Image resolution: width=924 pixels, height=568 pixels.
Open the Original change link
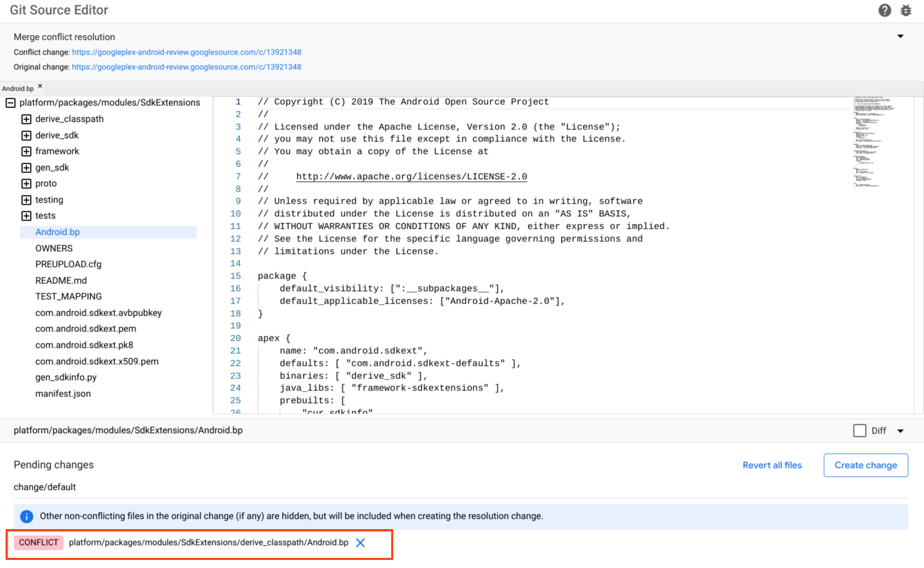click(x=187, y=67)
